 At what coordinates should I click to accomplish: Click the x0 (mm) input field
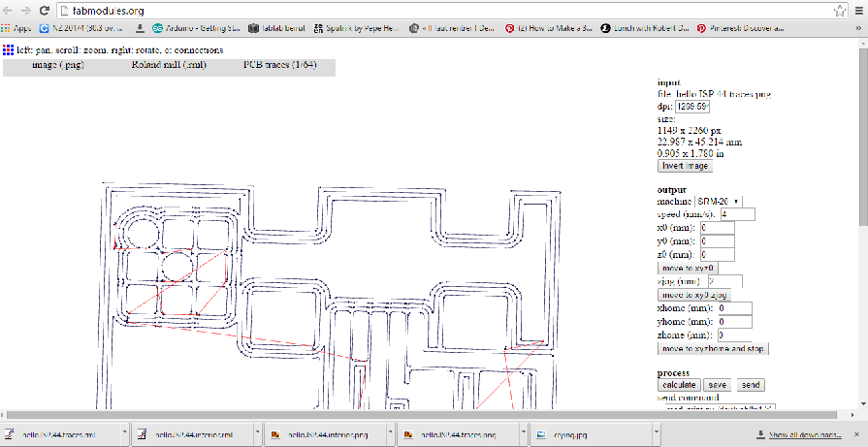[x=718, y=227]
